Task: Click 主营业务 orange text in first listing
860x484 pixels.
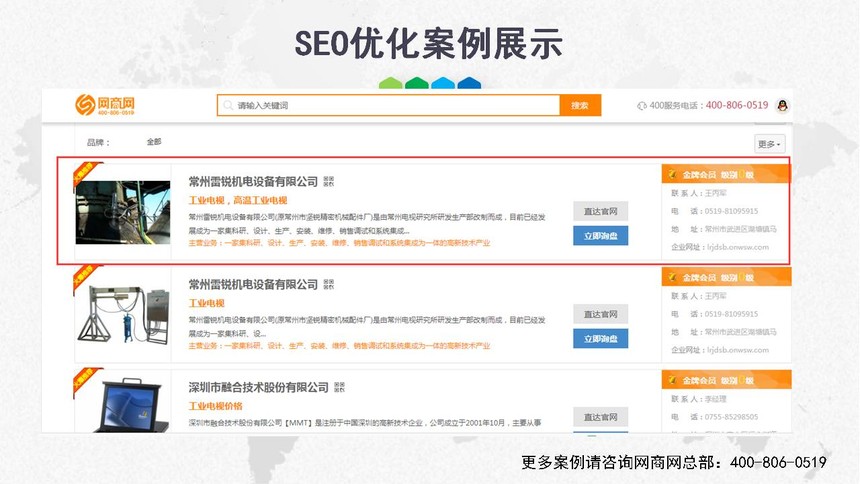Action: (340, 243)
